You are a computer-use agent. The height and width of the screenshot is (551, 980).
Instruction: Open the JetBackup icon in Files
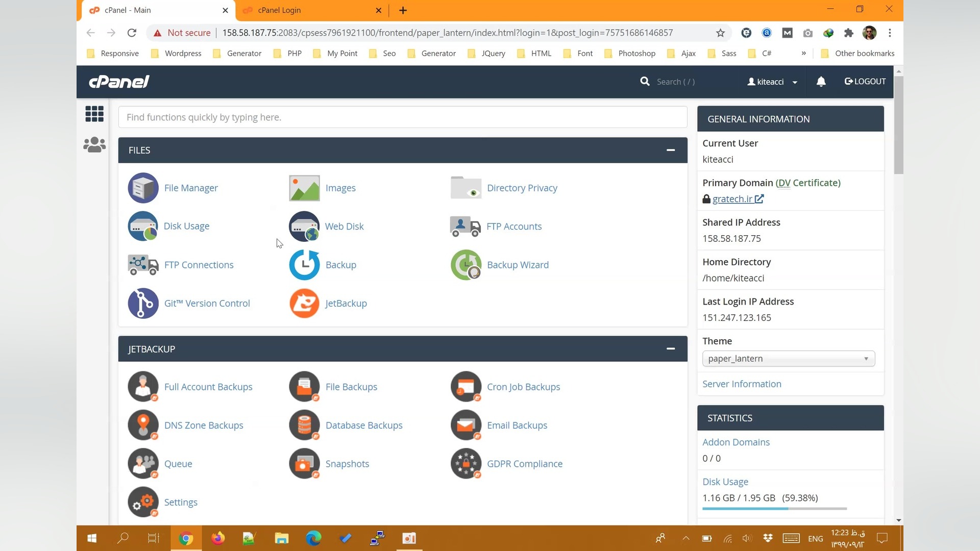tap(304, 303)
